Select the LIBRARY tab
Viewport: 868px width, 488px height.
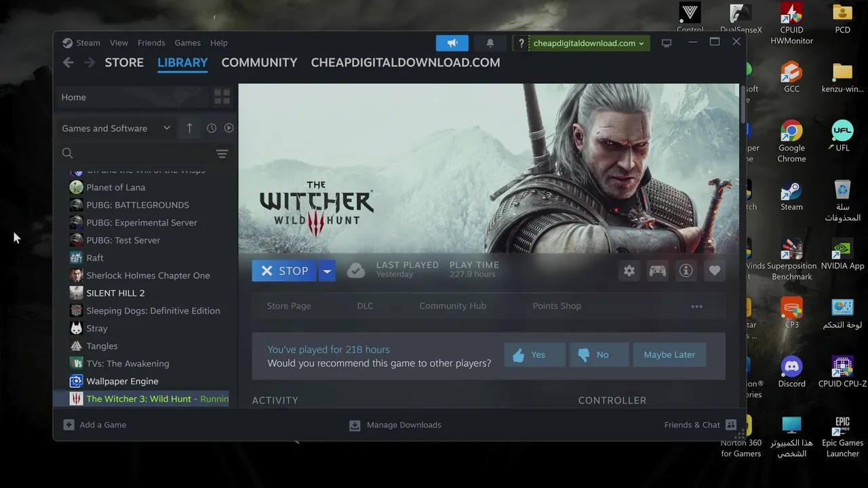pos(182,62)
